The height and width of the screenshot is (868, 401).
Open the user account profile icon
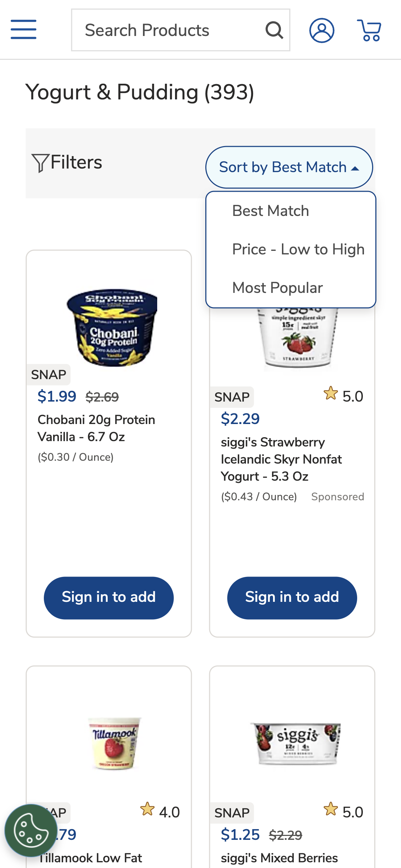pyautogui.click(x=322, y=30)
